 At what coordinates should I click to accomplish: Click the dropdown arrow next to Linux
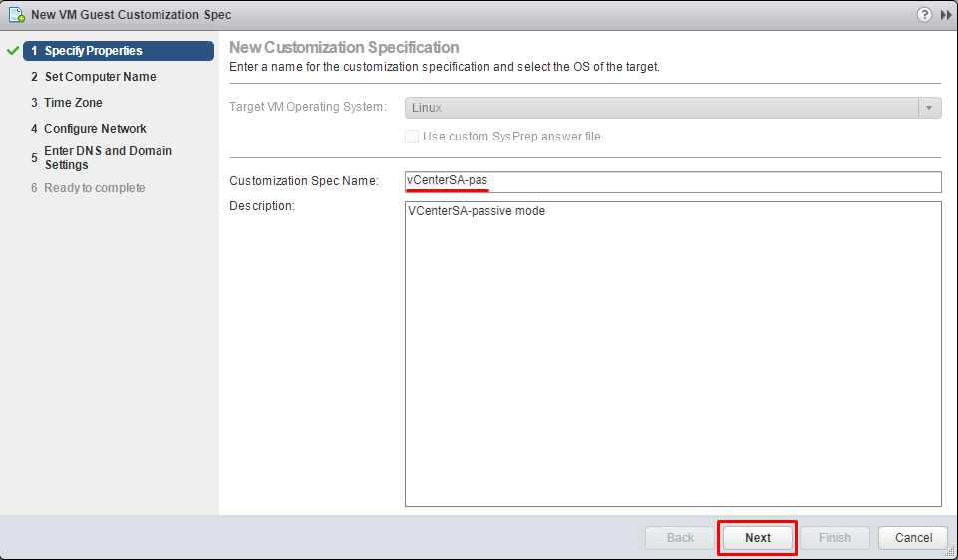[x=929, y=108]
